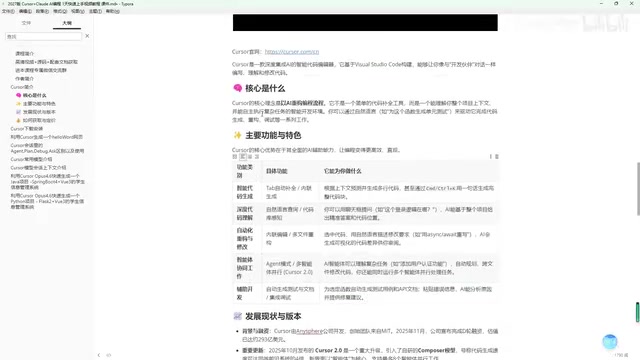Switch sidebar to the 大纲 tab
The height and width of the screenshot is (360, 640).
(67, 23)
